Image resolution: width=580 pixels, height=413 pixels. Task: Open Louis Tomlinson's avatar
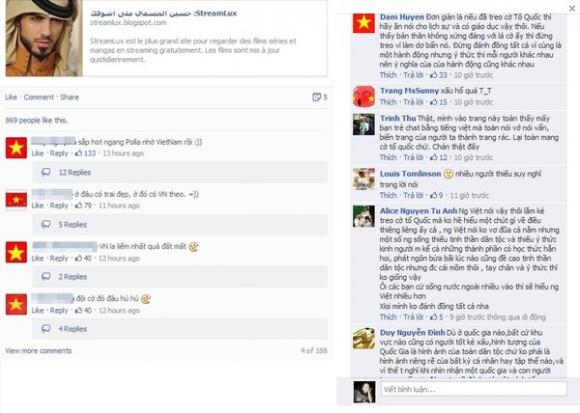(x=364, y=179)
